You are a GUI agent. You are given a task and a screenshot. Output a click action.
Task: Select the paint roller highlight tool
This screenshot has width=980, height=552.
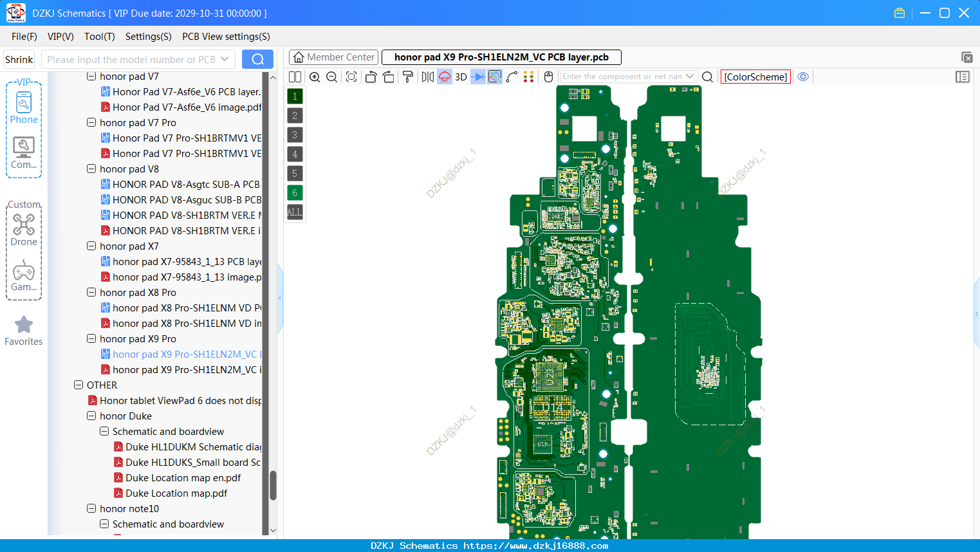point(408,77)
